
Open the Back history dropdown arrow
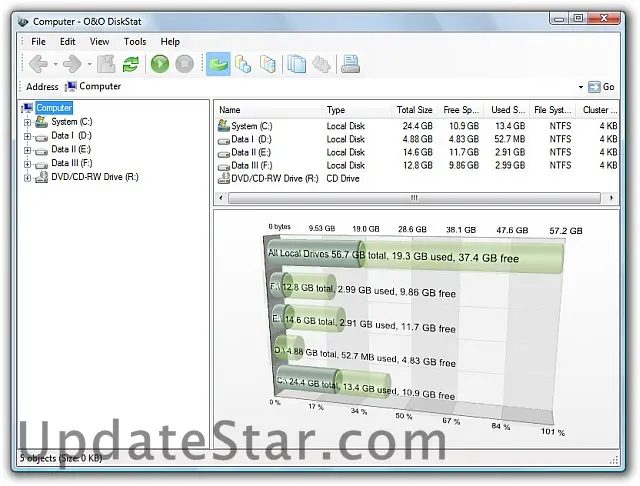[56, 64]
